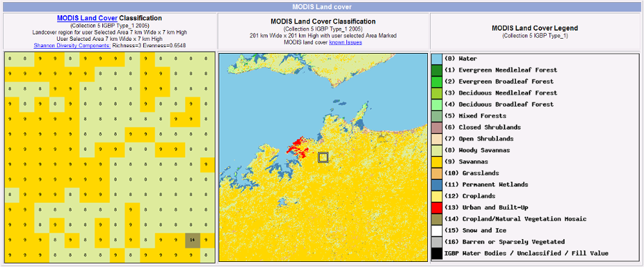Click the '(12) Croplands' legend label
644x267 pixels.
tap(470, 196)
